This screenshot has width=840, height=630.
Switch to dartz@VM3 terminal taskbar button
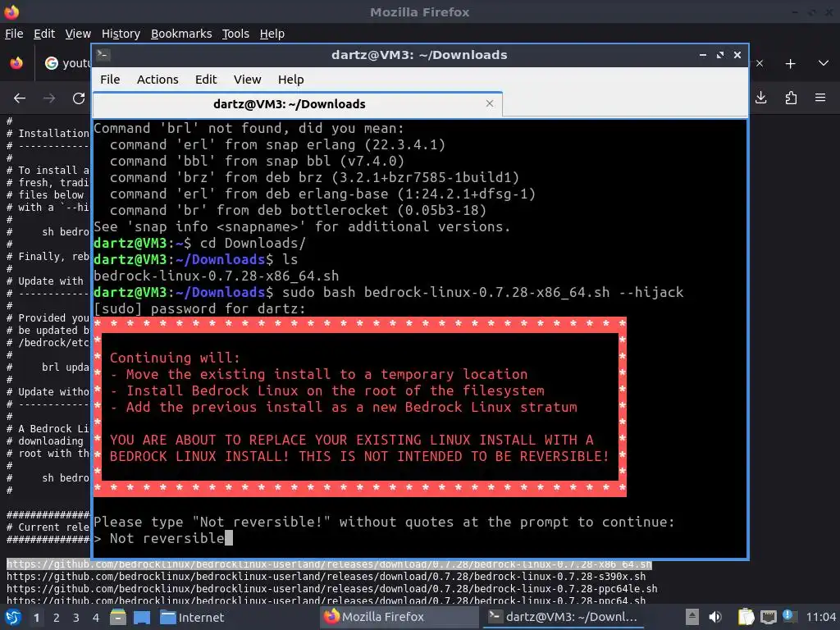click(x=563, y=617)
